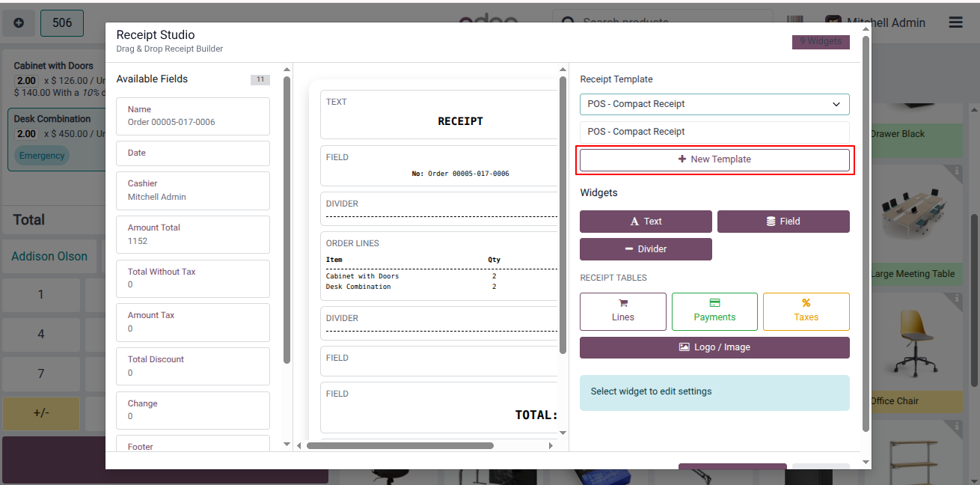Create a New Template

click(714, 159)
